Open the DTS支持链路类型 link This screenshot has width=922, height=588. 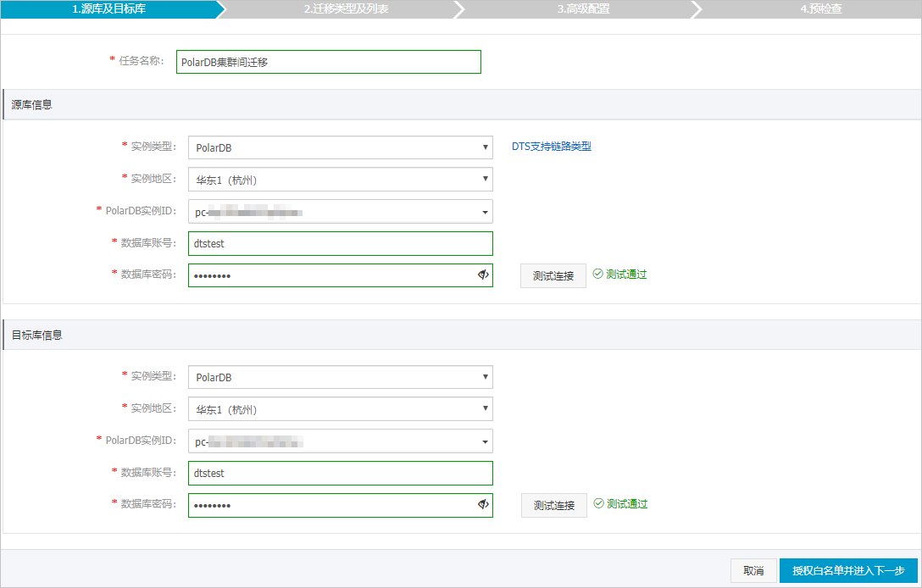point(551,147)
